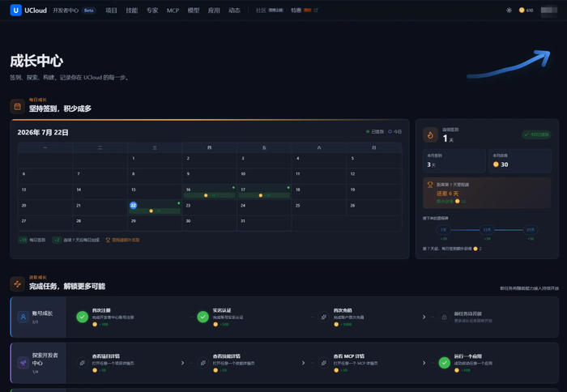The image size is (567, 392).
Task: Click green checkmark for 首次注册 task
Action: click(82, 317)
